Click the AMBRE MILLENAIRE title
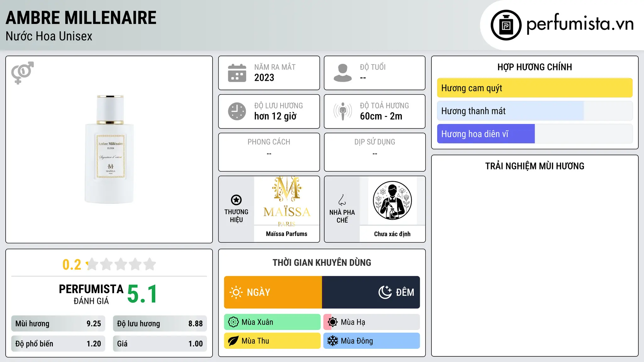644x362 pixels. coord(81,18)
